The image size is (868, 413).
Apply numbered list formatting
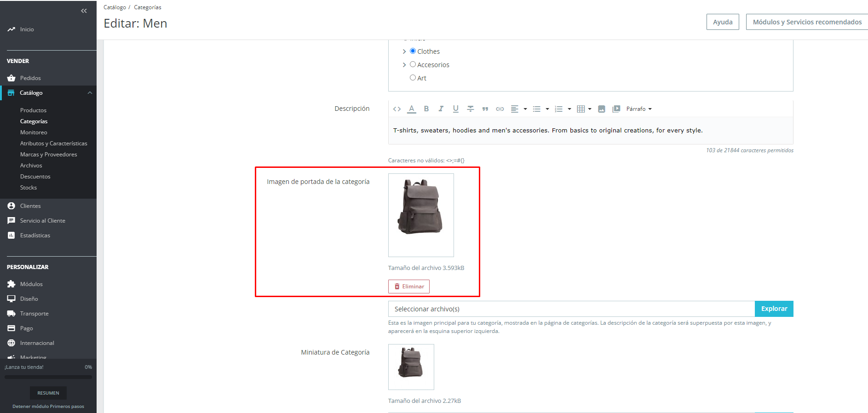click(x=558, y=109)
